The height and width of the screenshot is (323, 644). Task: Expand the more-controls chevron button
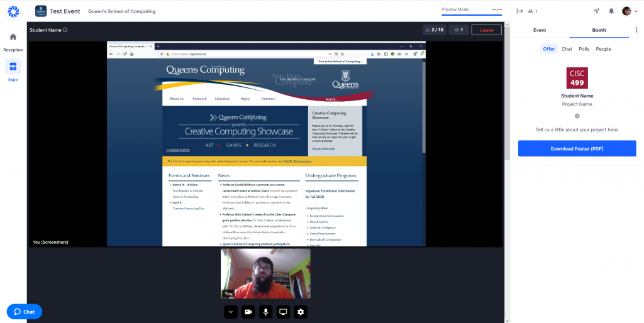pyautogui.click(x=231, y=312)
